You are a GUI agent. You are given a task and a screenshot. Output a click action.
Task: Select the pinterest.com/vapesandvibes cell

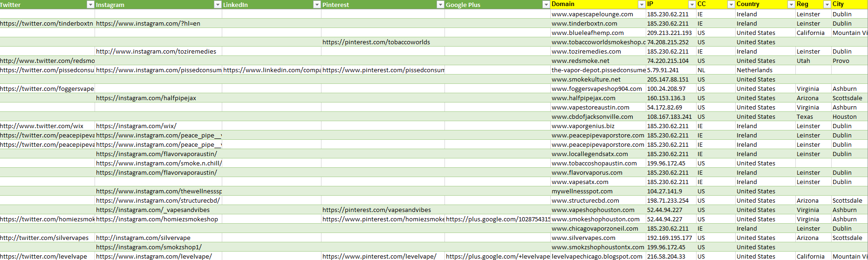pos(383,210)
